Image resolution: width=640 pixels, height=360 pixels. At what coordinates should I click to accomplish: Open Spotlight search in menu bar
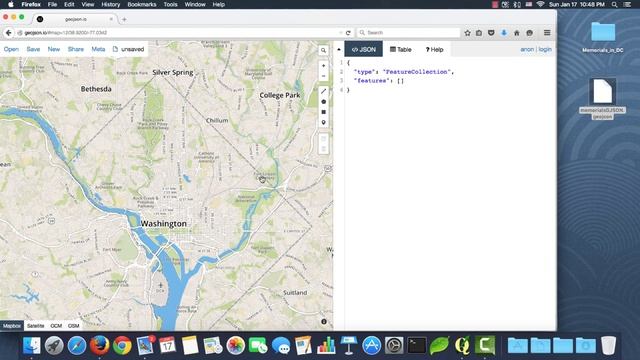[614, 4]
